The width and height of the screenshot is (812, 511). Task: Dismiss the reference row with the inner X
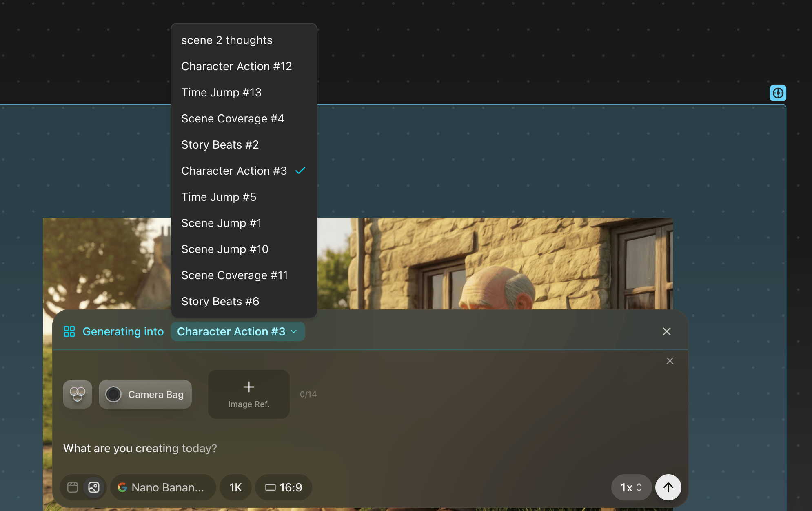pos(670,361)
